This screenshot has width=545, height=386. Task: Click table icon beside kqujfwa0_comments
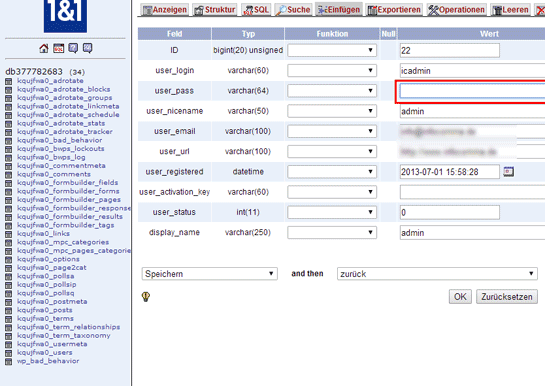(9, 175)
